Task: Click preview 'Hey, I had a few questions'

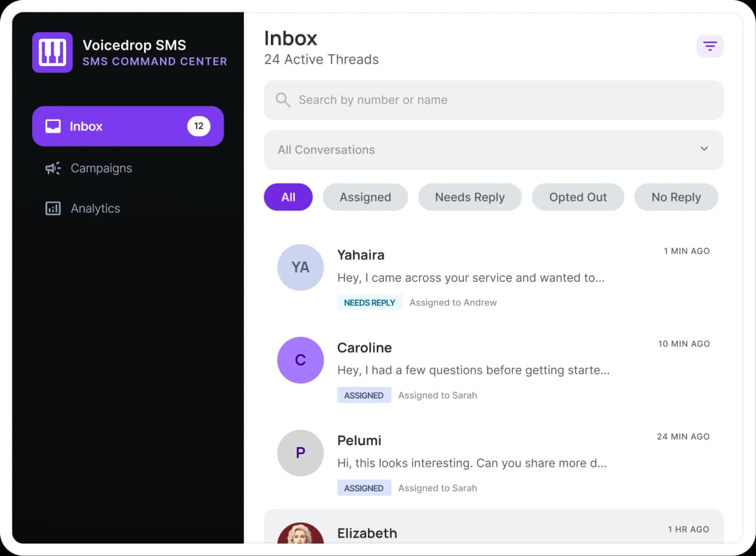Action: (x=473, y=370)
